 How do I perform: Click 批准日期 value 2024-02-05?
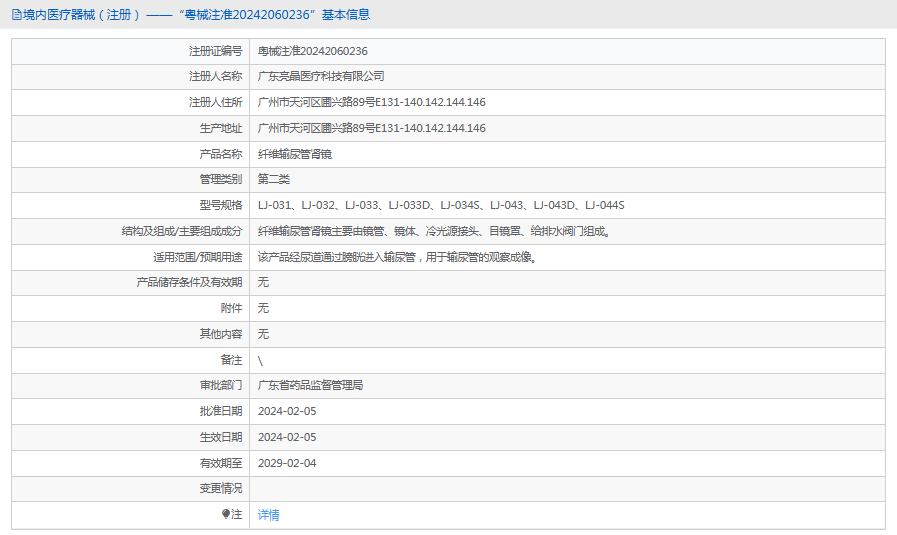click(x=287, y=411)
